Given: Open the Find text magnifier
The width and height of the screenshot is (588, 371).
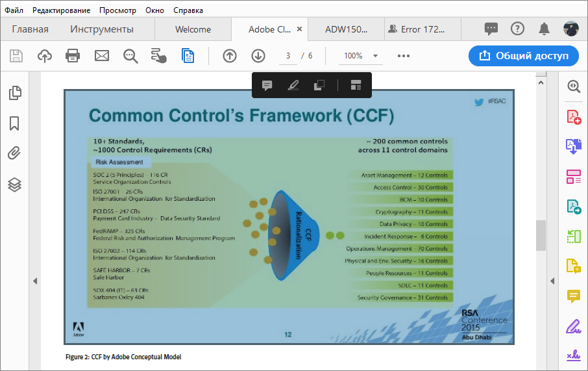Looking at the screenshot, I should (x=130, y=56).
